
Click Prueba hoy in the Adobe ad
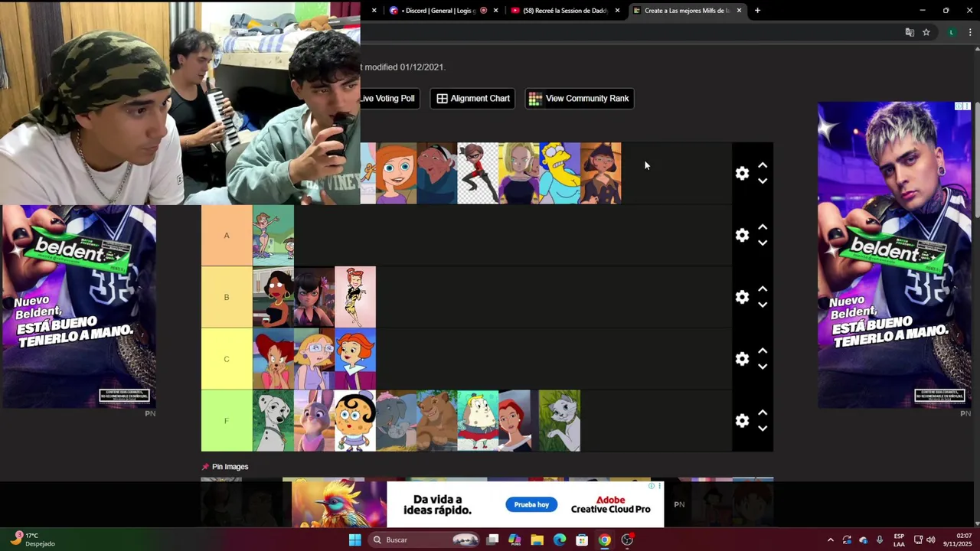531,504
